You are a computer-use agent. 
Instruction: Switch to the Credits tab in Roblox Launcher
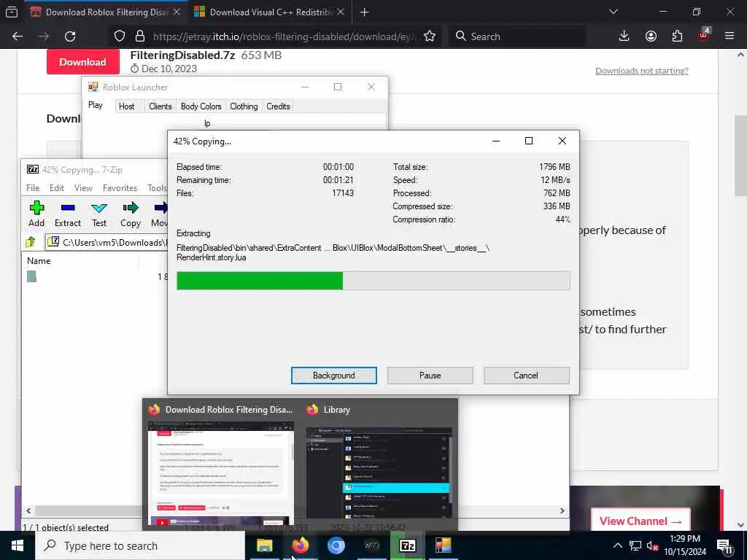pos(278,106)
